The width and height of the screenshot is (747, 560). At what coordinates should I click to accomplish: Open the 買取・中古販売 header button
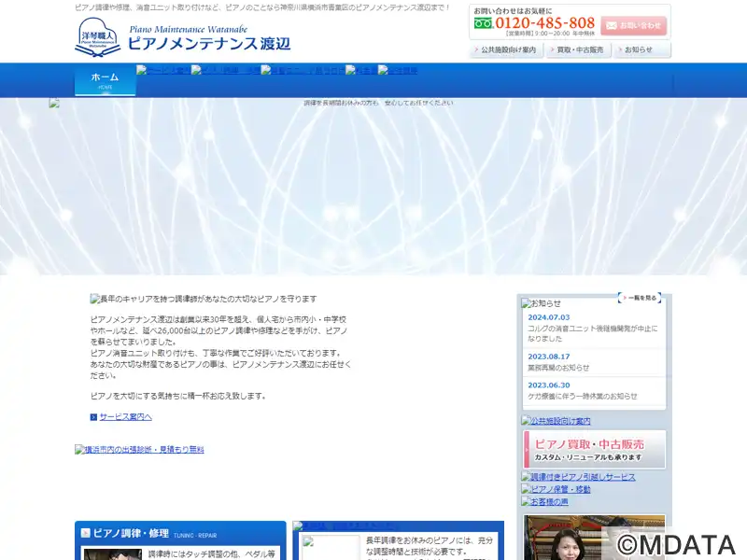coord(578,49)
